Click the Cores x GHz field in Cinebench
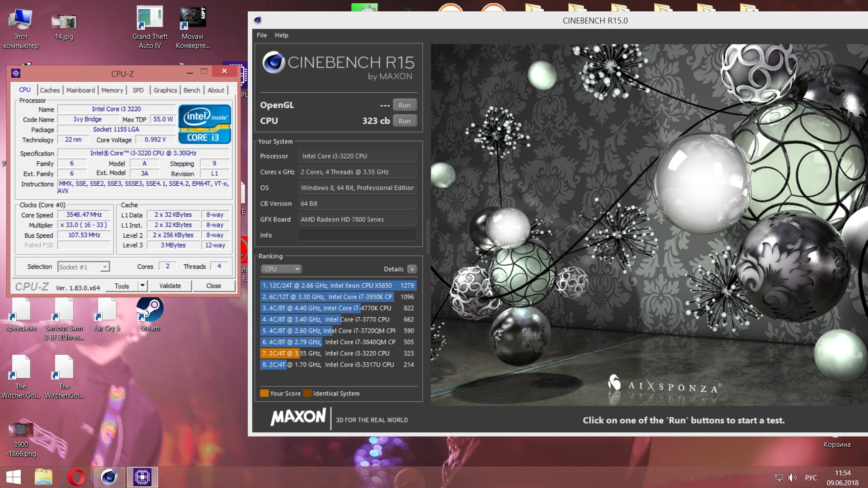This screenshot has height=488, width=868. point(357,172)
